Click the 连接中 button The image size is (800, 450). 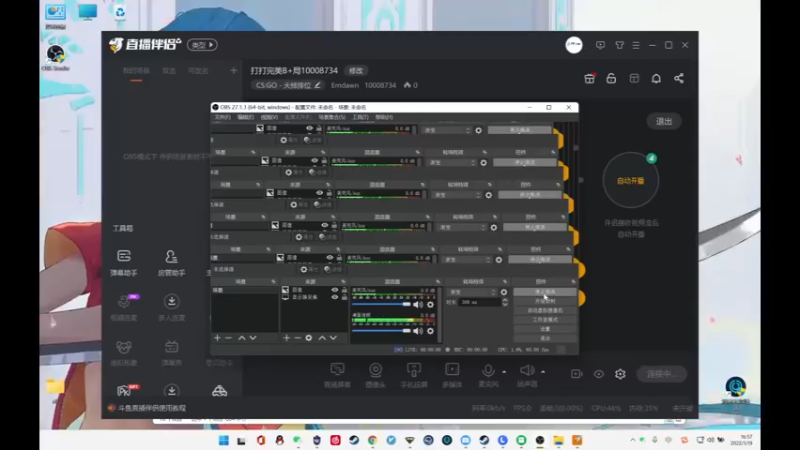pyautogui.click(x=662, y=374)
